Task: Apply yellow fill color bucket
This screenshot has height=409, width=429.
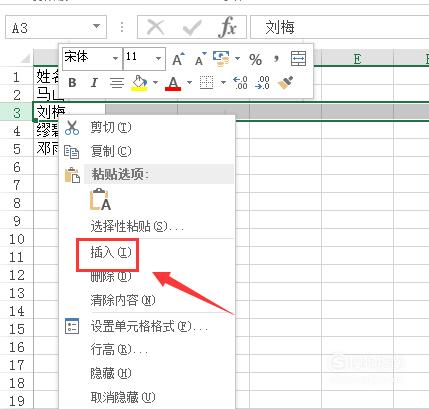Action: pos(140,82)
